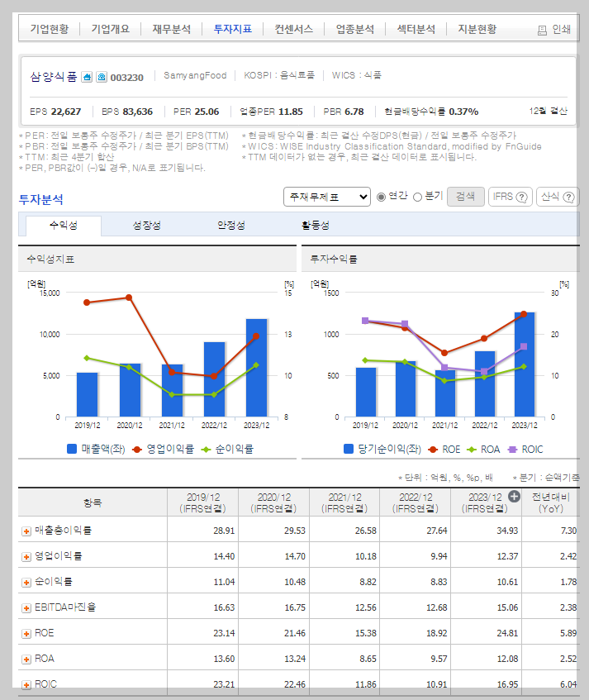Toggle the 순이익률 legend marker
The width and height of the screenshot is (589, 700).
coord(206,450)
